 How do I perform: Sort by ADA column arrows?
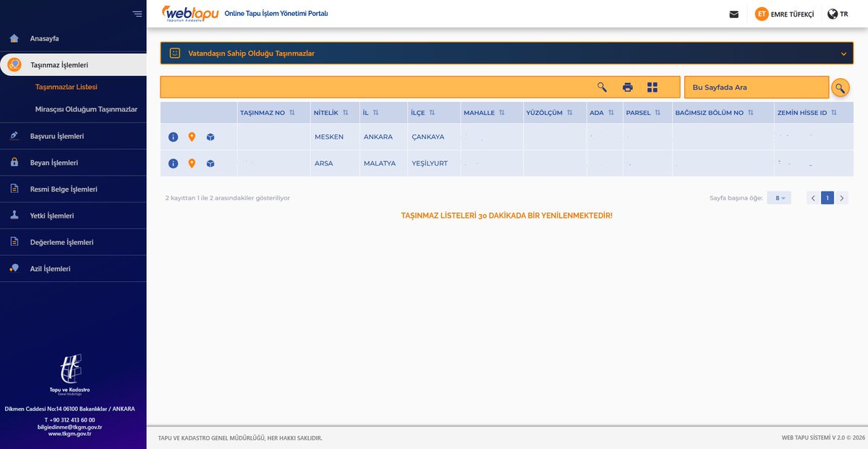(611, 113)
